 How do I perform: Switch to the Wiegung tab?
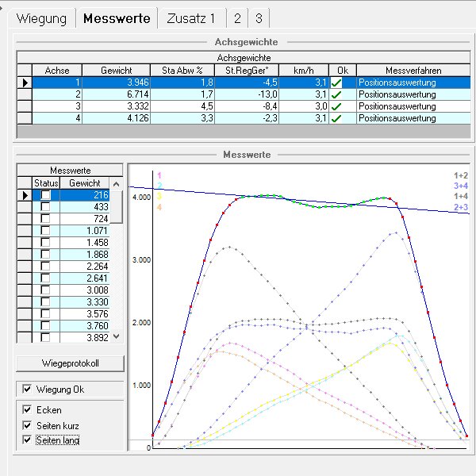point(42,18)
